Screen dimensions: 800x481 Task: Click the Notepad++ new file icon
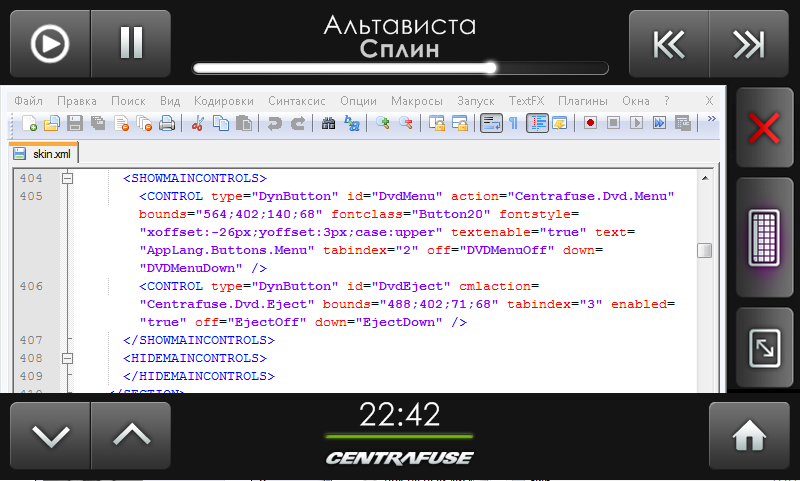pos(29,124)
